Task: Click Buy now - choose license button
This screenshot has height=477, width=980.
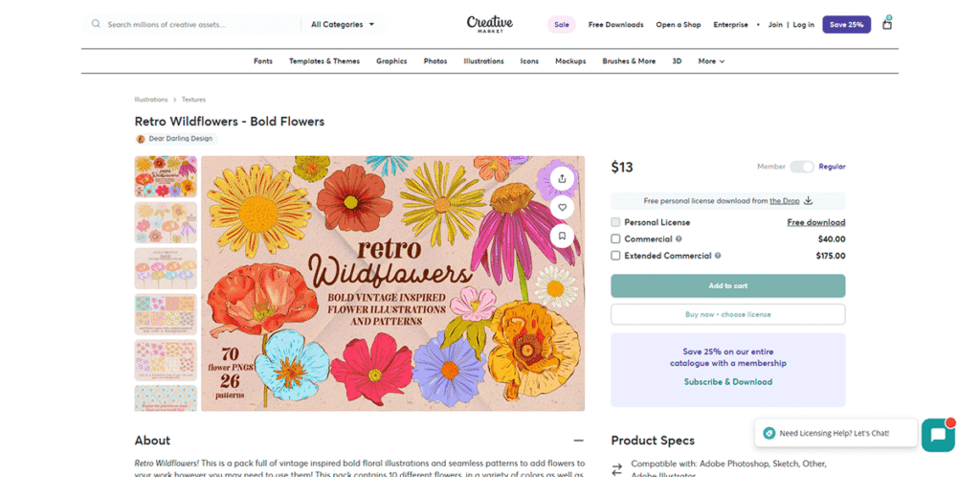Action: point(728,314)
